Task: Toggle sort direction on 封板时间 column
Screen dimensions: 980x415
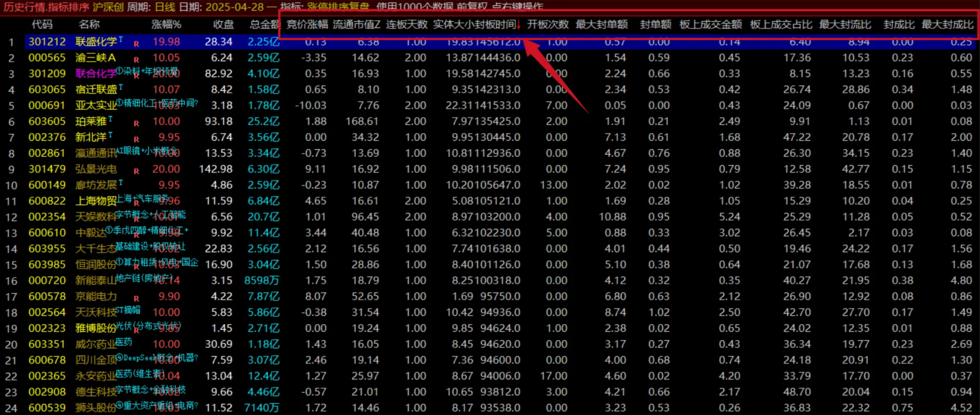Action: coord(496,25)
